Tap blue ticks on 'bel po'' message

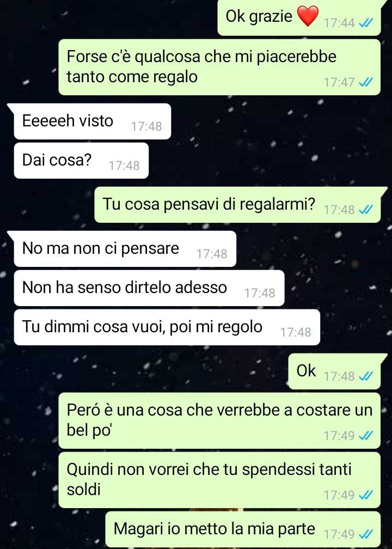click(366, 436)
